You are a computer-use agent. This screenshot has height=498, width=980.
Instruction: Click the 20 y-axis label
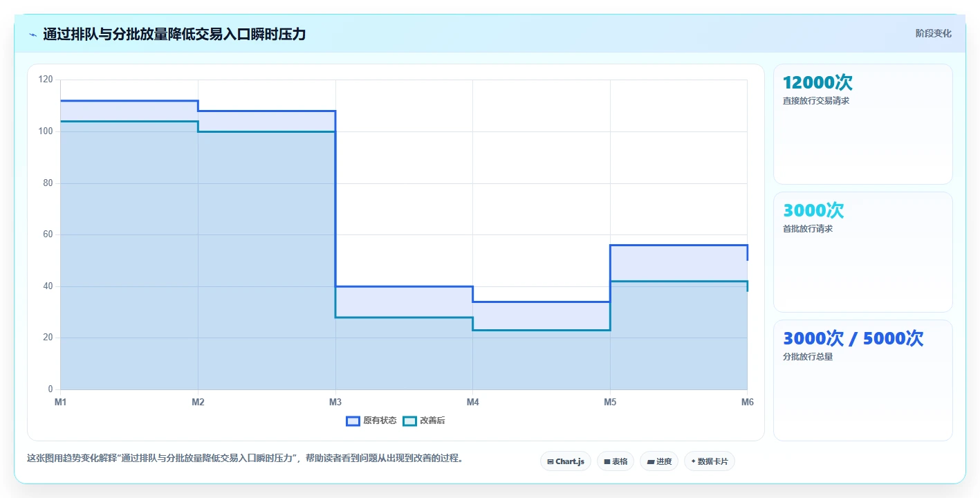48,338
